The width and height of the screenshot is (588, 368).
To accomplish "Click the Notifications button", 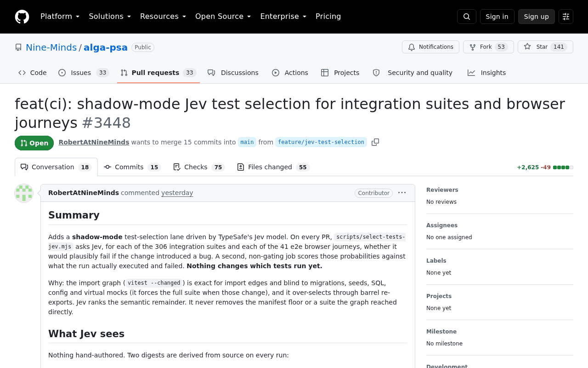I will (x=430, y=47).
